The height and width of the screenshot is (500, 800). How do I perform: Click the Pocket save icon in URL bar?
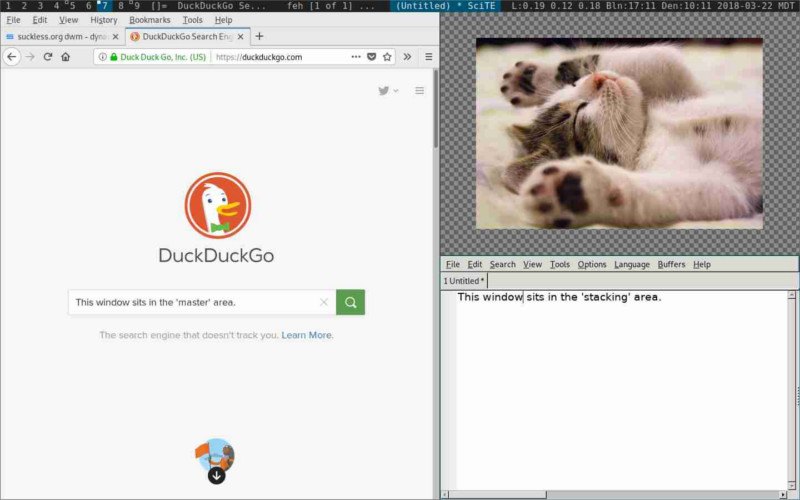[371, 57]
